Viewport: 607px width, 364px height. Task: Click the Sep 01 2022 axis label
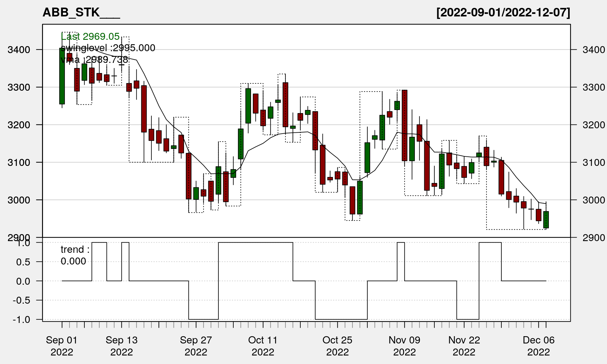[62, 346]
